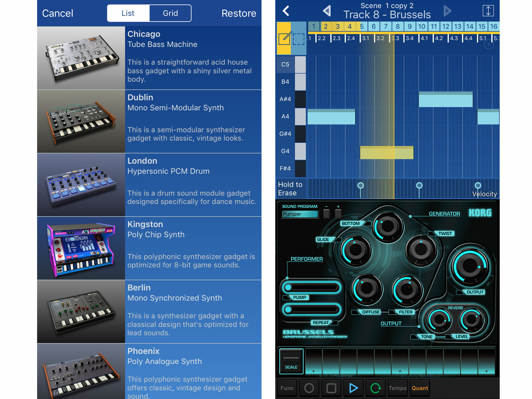Adjust the GLIDE knob
Viewport: 532px width, 399px height.
click(x=356, y=250)
